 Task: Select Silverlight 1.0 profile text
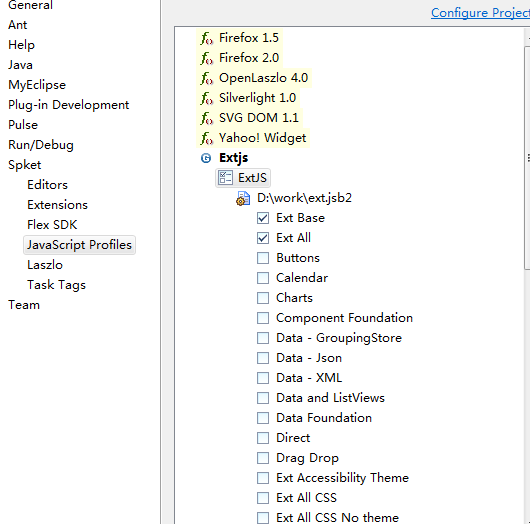[x=257, y=98]
